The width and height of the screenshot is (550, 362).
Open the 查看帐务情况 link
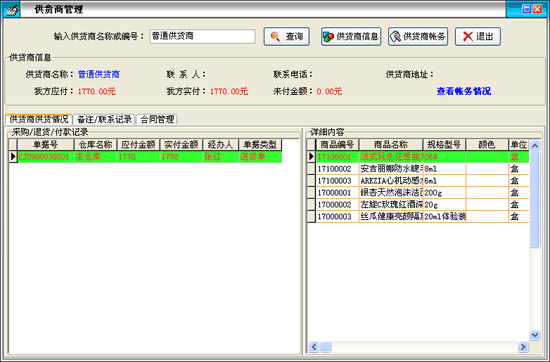[x=464, y=91]
